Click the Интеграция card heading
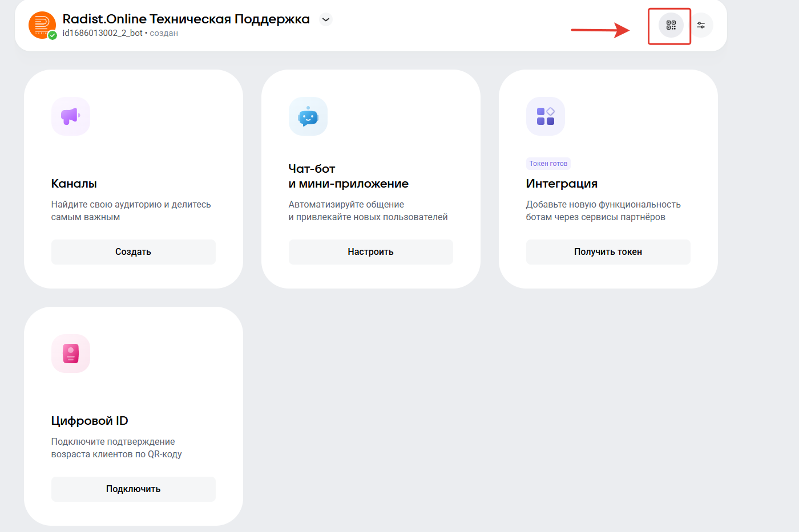The height and width of the screenshot is (532, 799). [x=562, y=184]
